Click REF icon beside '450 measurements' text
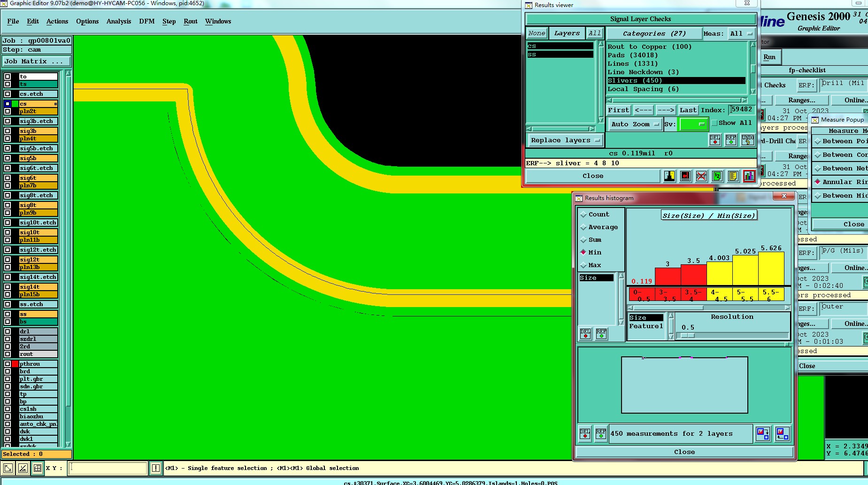Viewport: 868px width, 485px height. [601, 433]
